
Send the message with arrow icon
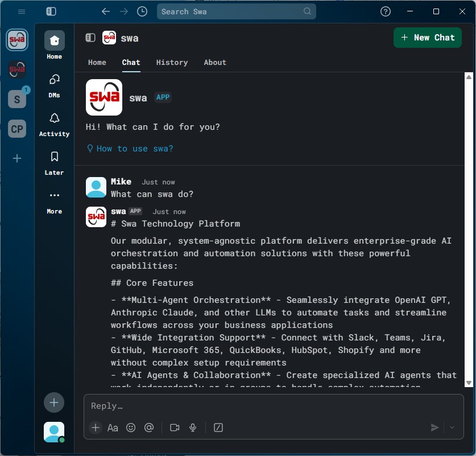pos(434,428)
